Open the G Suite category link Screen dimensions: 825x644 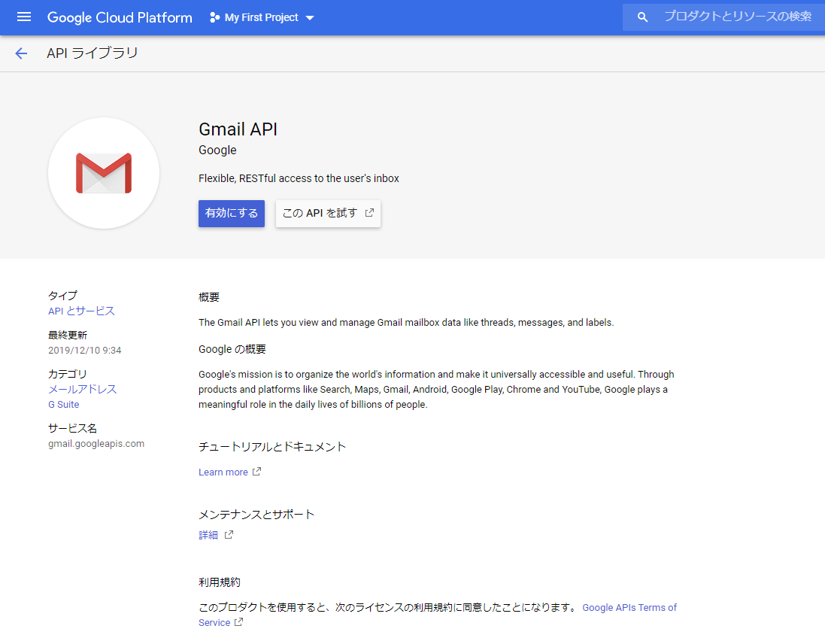pyautogui.click(x=63, y=404)
